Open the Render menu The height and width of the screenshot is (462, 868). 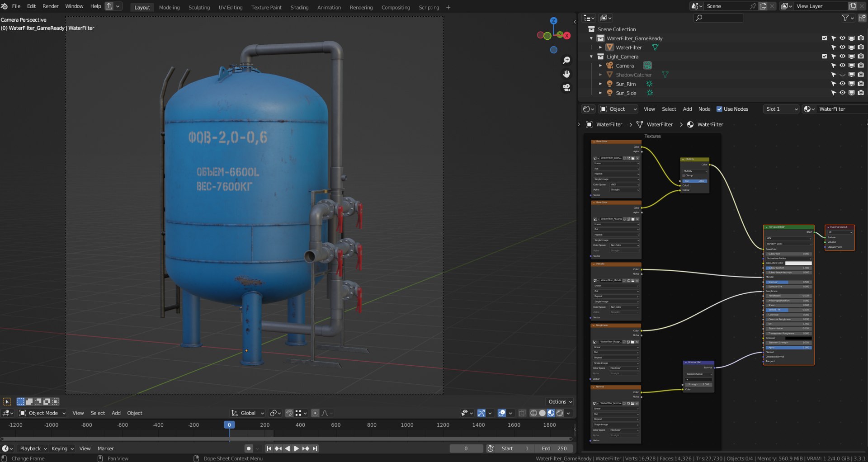point(51,6)
